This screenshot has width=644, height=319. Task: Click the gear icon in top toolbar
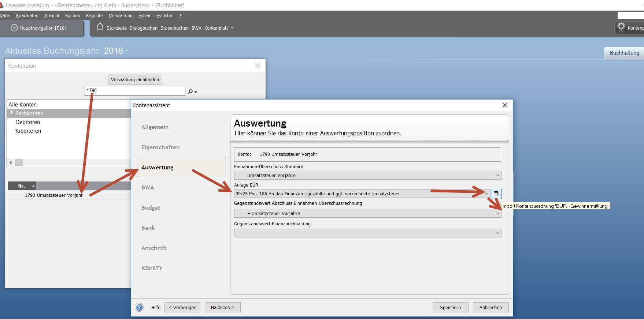point(621,27)
